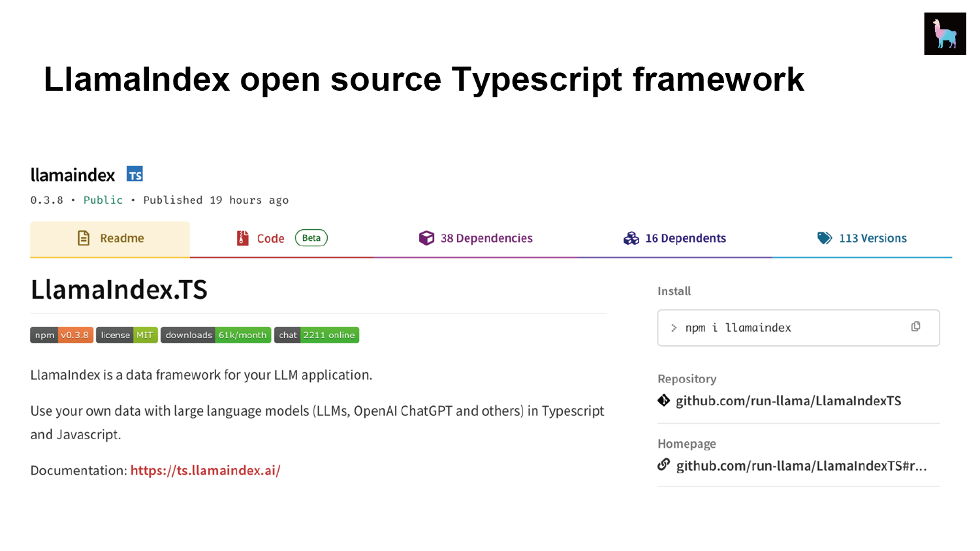Open the https://ts.llamaindex.ai/ documentation link
The width and height of the screenshot is (980, 551).
(x=205, y=470)
